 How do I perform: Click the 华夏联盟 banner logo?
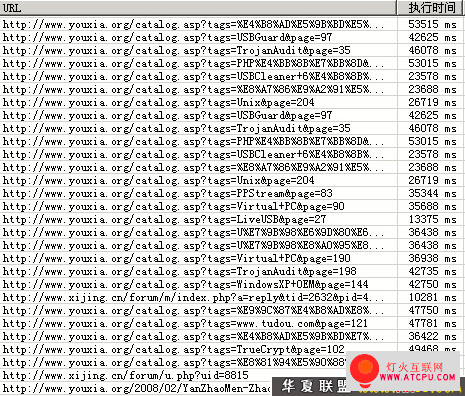[x=314, y=386]
